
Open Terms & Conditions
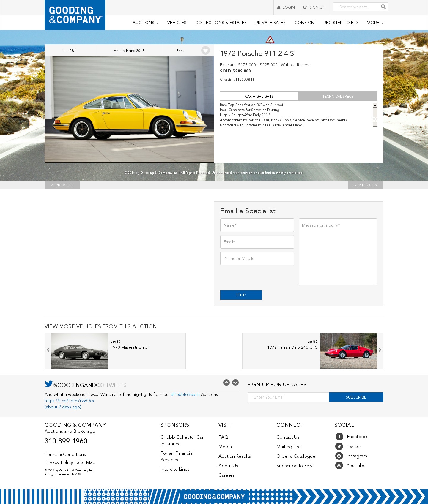[x=65, y=454]
